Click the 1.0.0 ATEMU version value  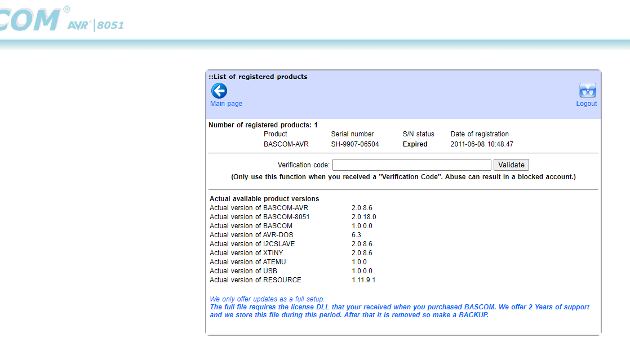pos(359,262)
